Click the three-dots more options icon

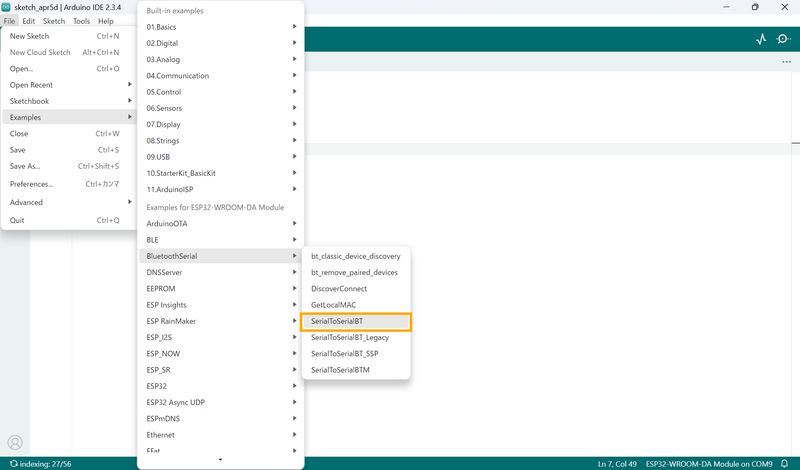click(786, 62)
